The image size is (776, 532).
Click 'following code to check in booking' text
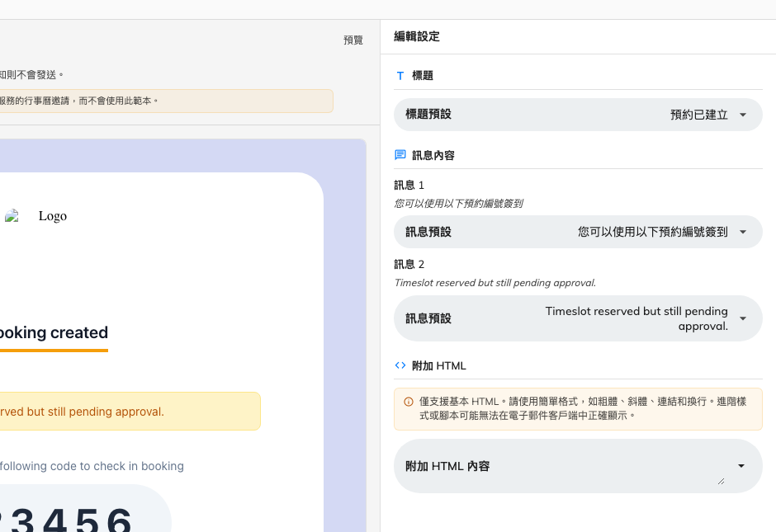click(92, 466)
